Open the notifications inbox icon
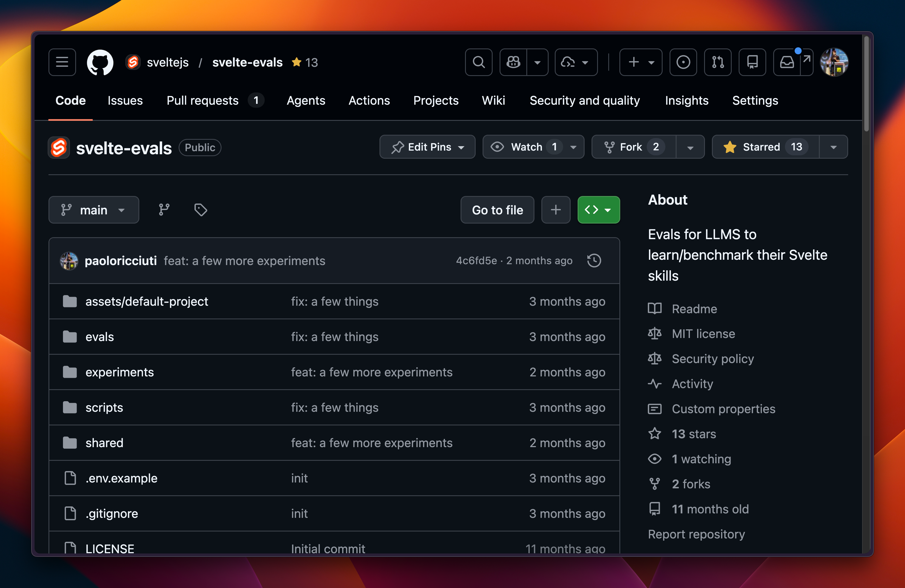The width and height of the screenshot is (905, 588). pos(787,62)
